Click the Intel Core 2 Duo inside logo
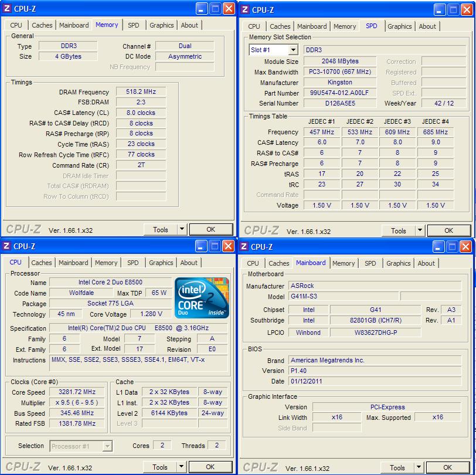 pyautogui.click(x=202, y=298)
